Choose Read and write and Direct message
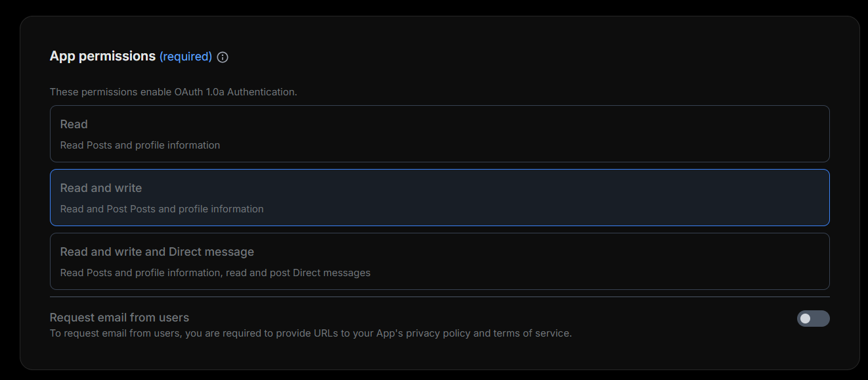The width and height of the screenshot is (868, 380). 440,261
